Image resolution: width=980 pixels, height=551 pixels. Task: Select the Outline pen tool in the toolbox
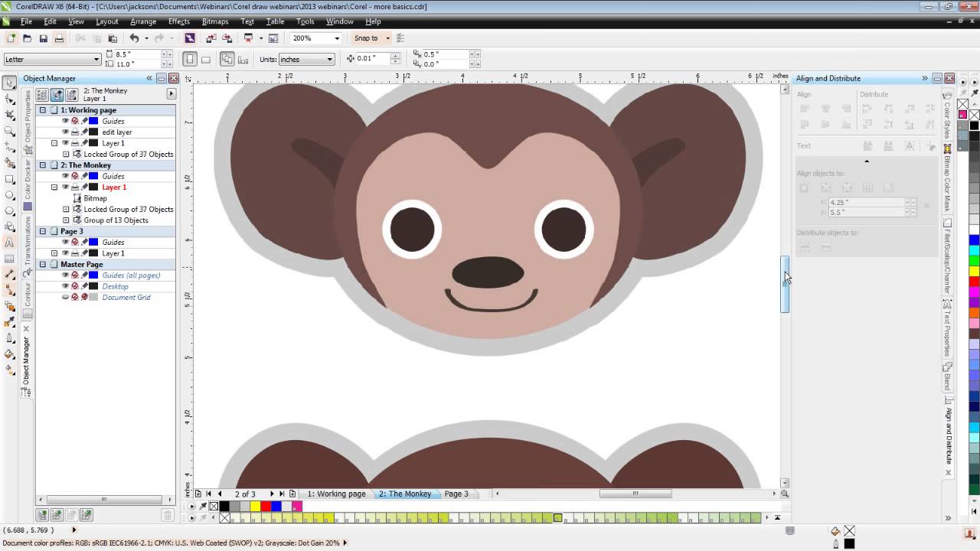pyautogui.click(x=10, y=337)
